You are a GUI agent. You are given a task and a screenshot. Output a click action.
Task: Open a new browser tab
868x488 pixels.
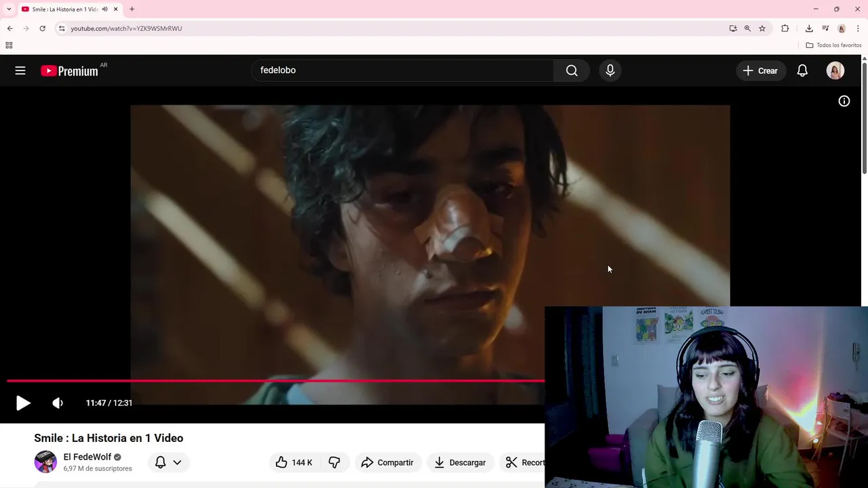[132, 9]
